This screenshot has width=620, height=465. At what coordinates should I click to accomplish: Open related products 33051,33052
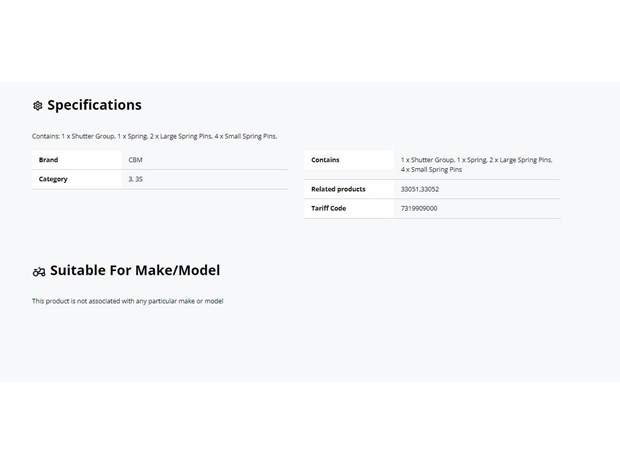[x=420, y=189]
